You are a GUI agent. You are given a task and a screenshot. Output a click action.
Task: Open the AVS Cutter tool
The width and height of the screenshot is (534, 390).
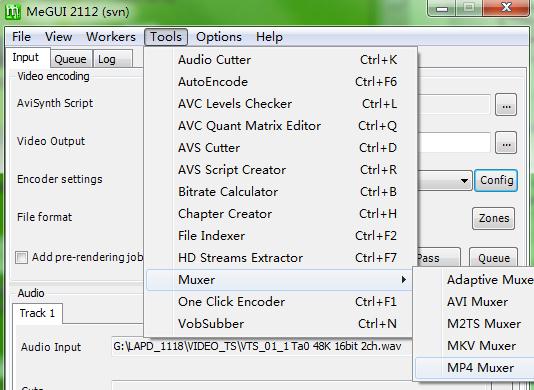(281, 148)
